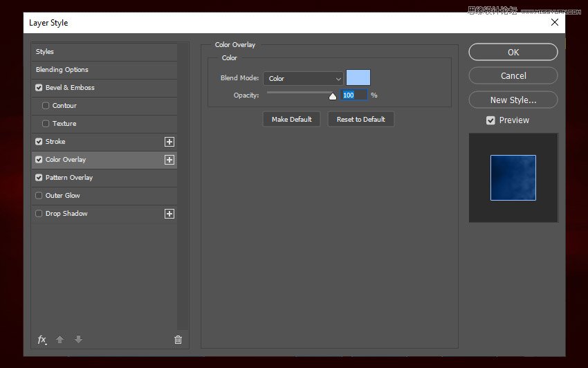
Task: Toggle the Preview checkbox
Action: [x=490, y=120]
